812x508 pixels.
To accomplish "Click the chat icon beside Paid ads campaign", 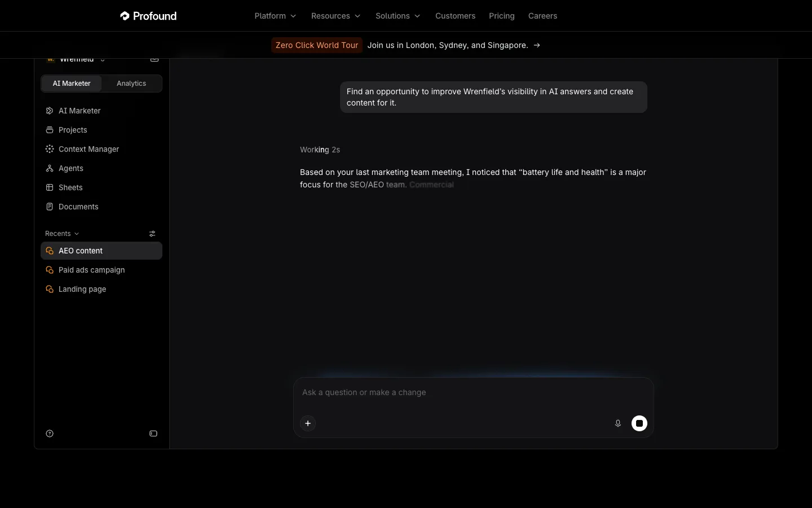I will (50, 270).
